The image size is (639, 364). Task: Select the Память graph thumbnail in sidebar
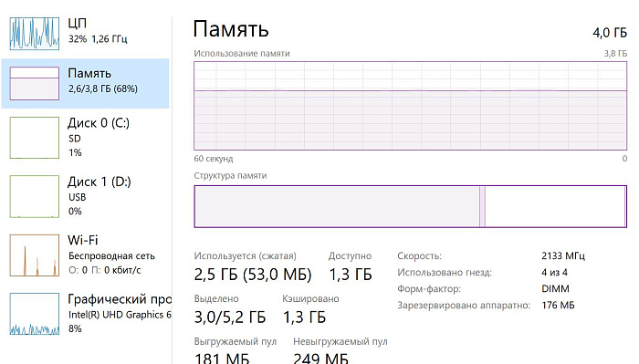35,83
